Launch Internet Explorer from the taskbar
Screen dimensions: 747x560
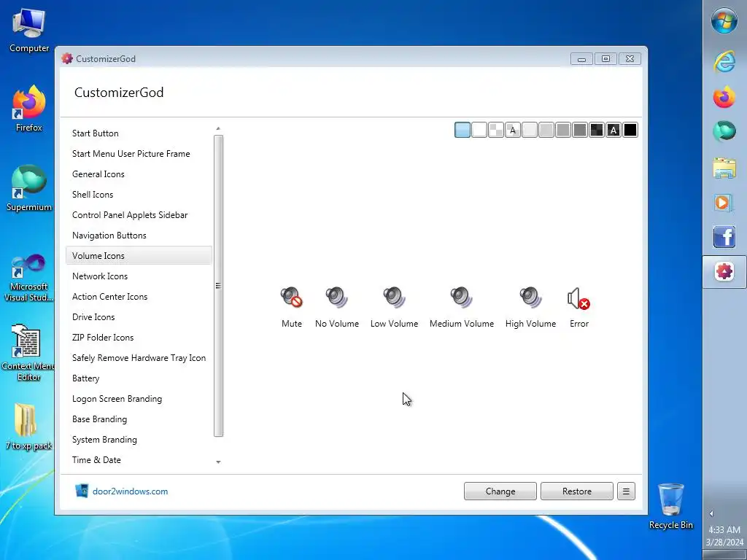[724, 62]
